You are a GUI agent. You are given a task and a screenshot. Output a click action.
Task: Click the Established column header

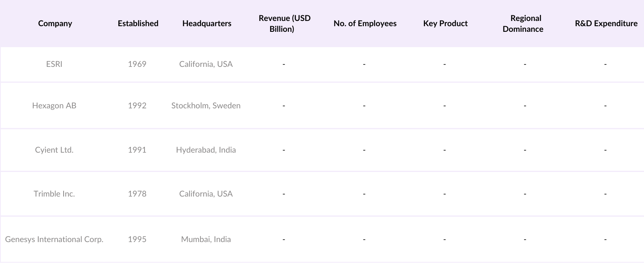[x=138, y=23]
